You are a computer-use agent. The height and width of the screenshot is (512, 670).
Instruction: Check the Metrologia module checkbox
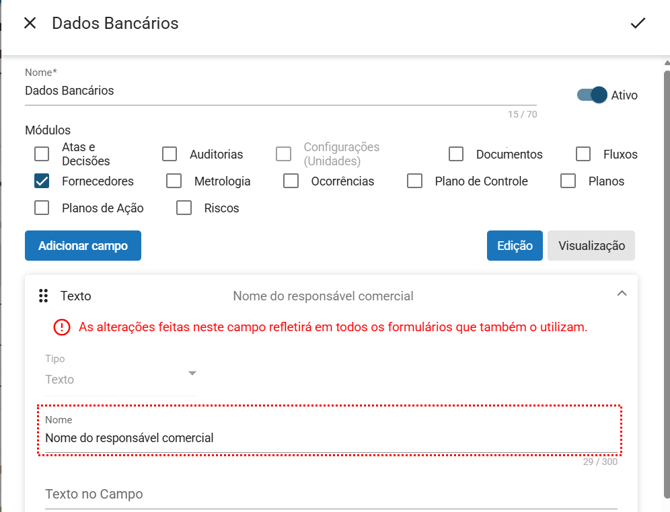(x=174, y=181)
